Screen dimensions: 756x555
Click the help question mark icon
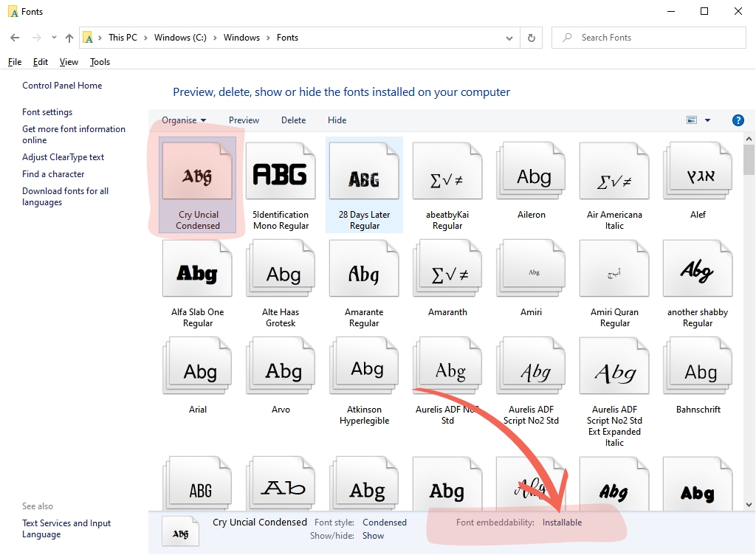737,120
